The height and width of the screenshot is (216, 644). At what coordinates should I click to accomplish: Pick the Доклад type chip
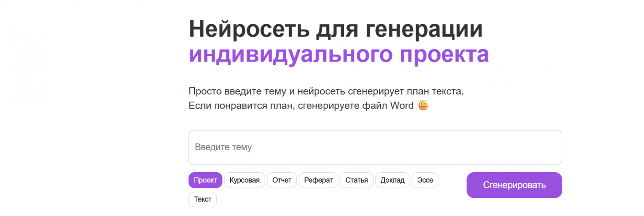pyautogui.click(x=392, y=180)
